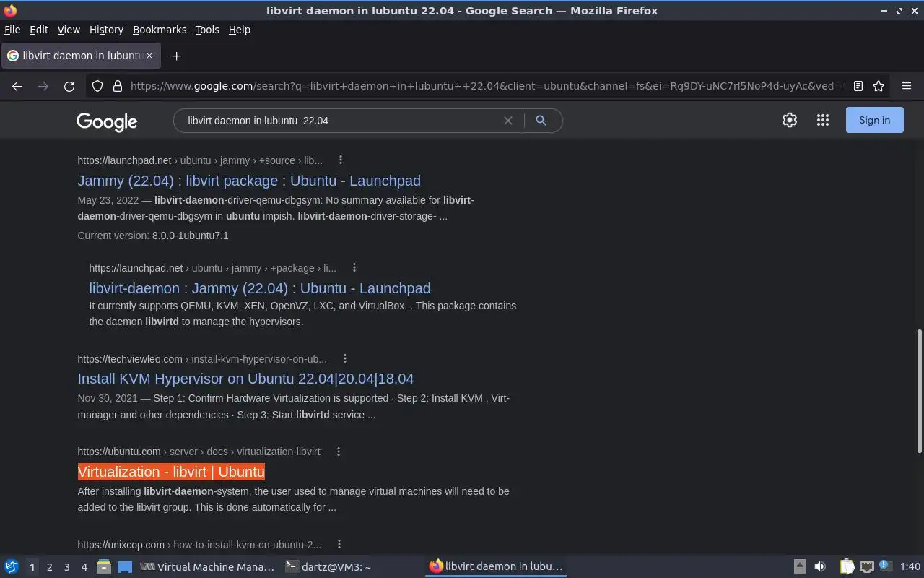Open file manager from taskbar
This screenshot has height=578, width=924.
point(104,567)
